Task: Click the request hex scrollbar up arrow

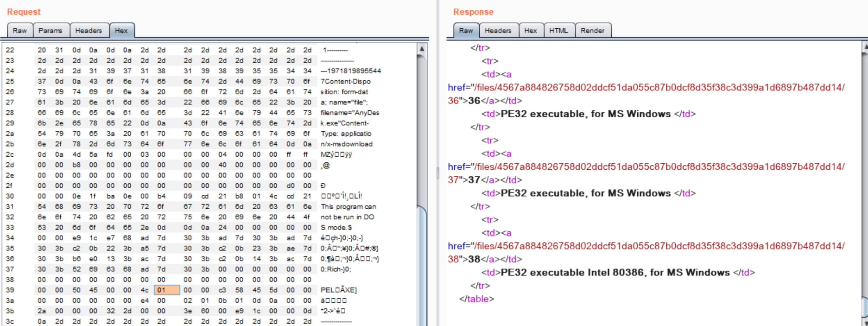Action: [422, 49]
